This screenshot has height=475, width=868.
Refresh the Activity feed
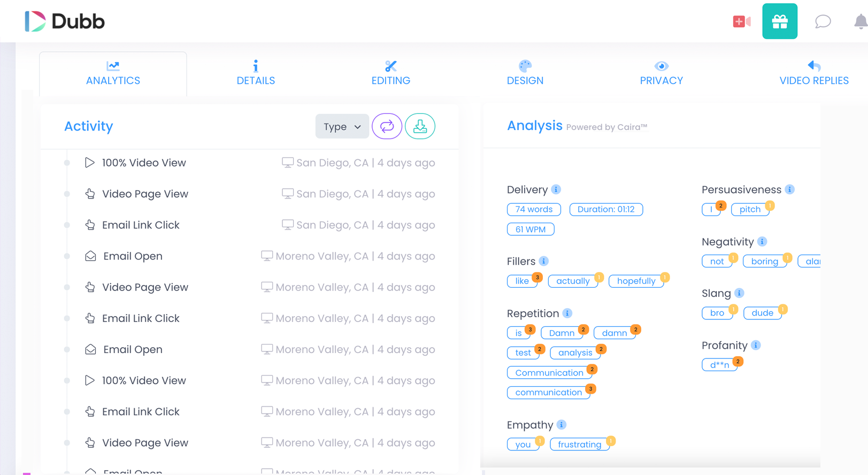click(x=387, y=126)
